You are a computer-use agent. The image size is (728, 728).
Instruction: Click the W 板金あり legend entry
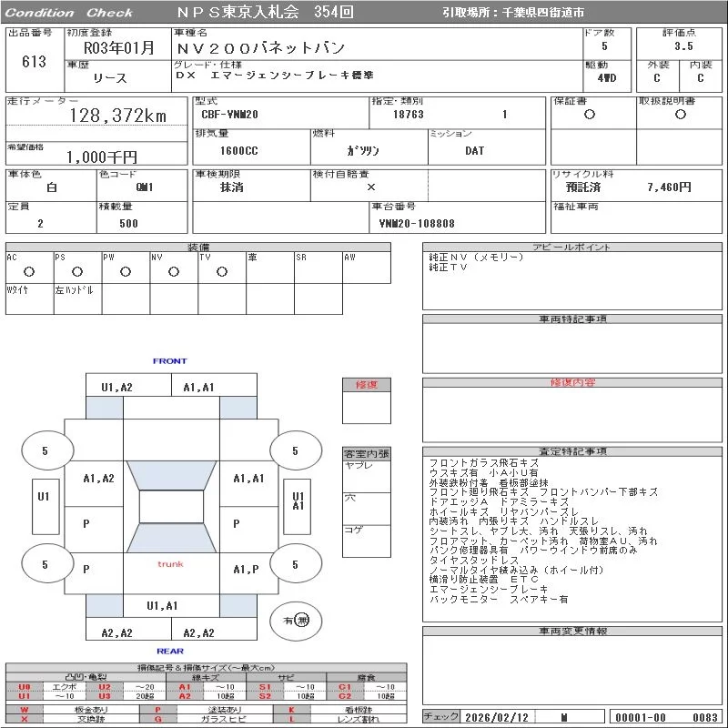73,710
